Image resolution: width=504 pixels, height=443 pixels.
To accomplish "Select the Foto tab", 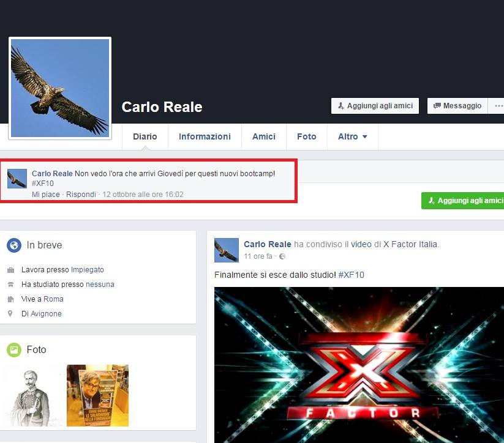I will tap(306, 136).
